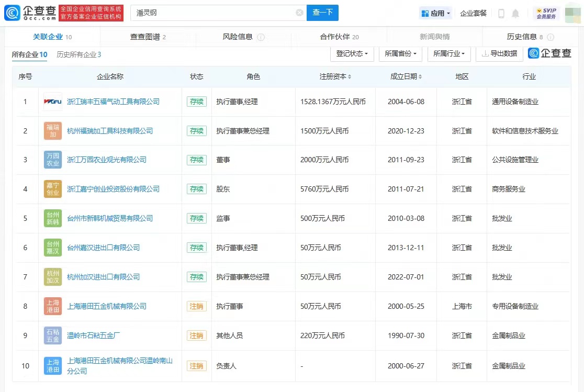Click date 2022-07-01 cell

pyautogui.click(x=406, y=277)
